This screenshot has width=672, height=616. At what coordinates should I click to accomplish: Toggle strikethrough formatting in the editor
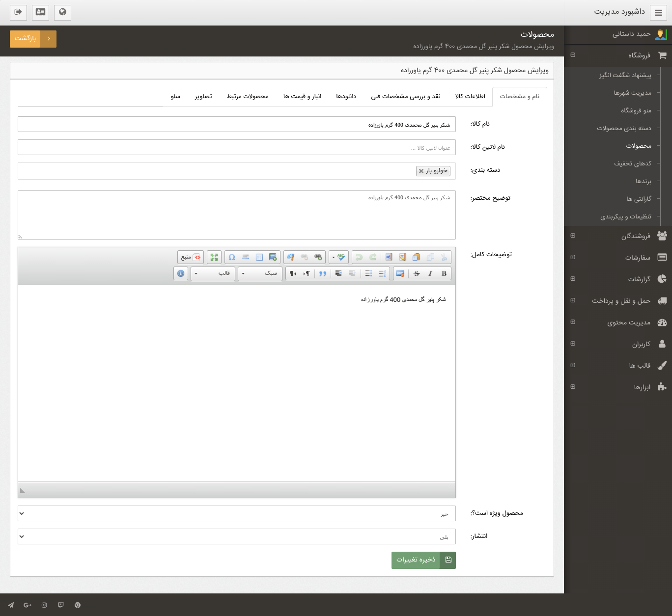(417, 273)
